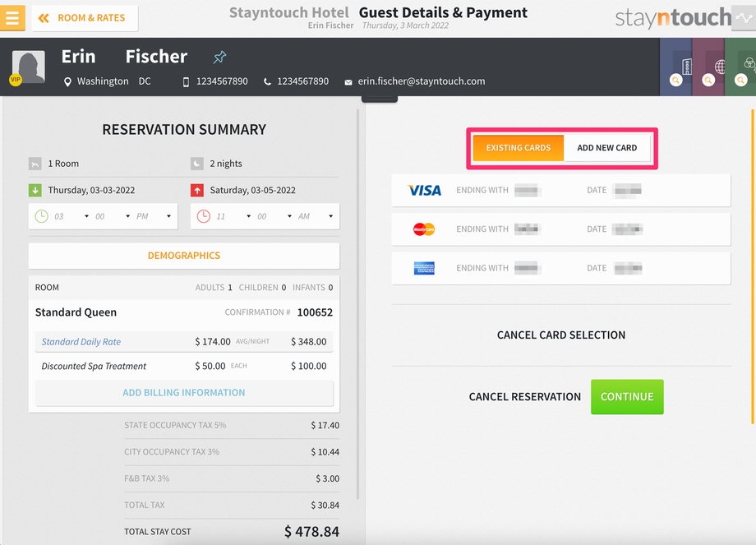Click the red departure clock icon
The image size is (756, 545).
tap(204, 216)
